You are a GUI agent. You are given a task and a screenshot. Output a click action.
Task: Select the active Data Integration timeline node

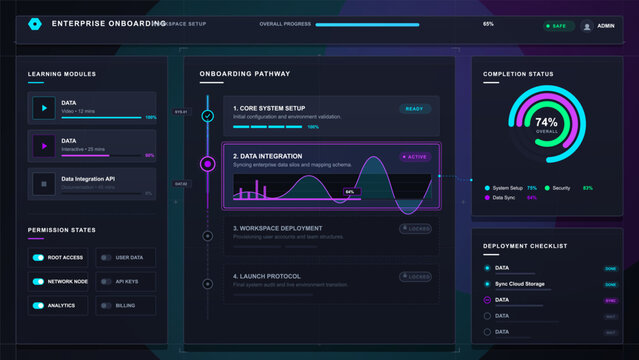pyautogui.click(x=207, y=164)
